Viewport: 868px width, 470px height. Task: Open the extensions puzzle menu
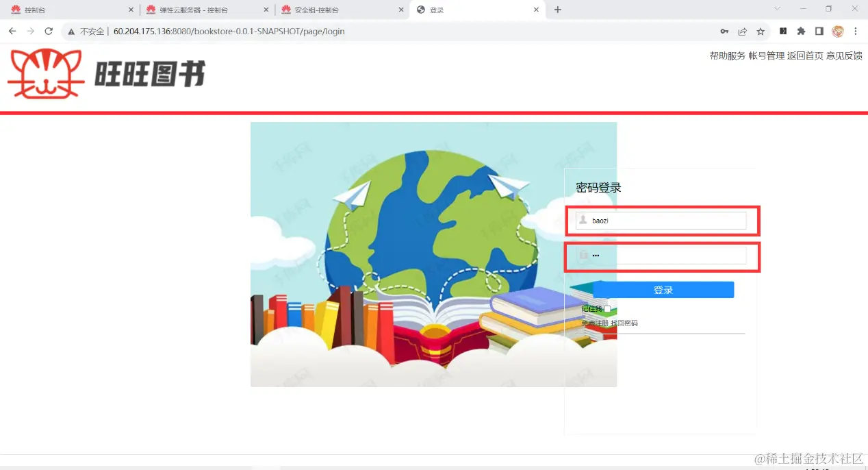(x=801, y=32)
